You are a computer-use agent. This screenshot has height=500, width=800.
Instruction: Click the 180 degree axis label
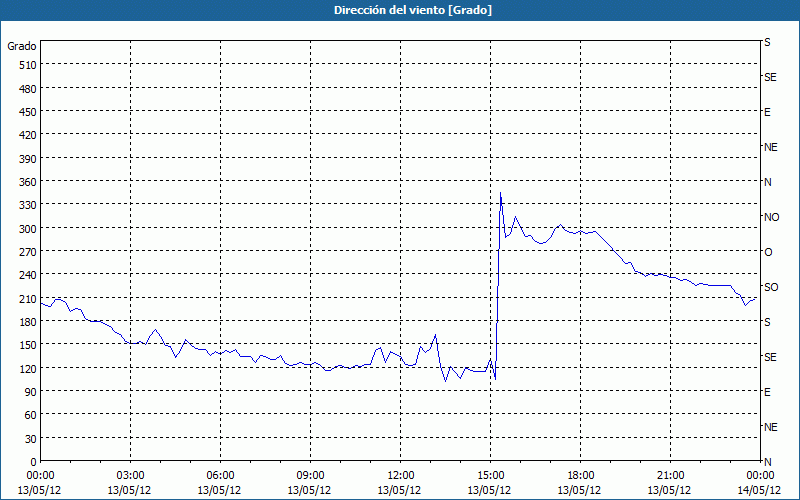tap(28, 322)
